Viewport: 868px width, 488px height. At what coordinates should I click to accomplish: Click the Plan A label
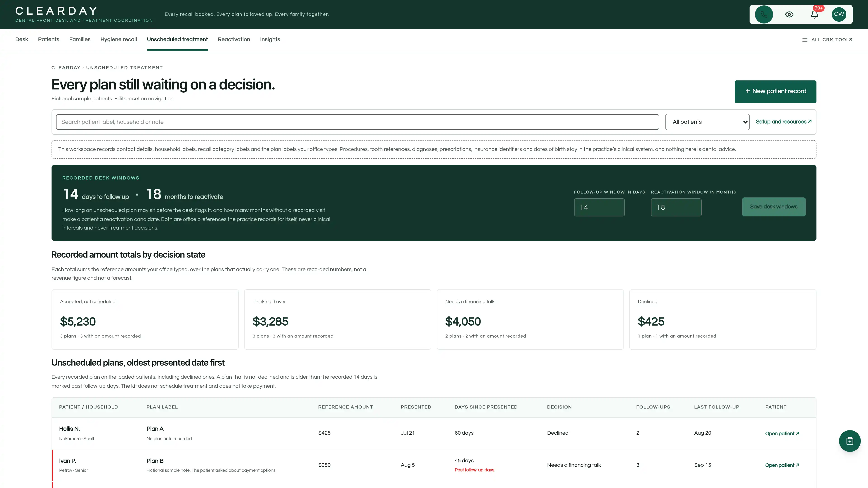tap(155, 429)
